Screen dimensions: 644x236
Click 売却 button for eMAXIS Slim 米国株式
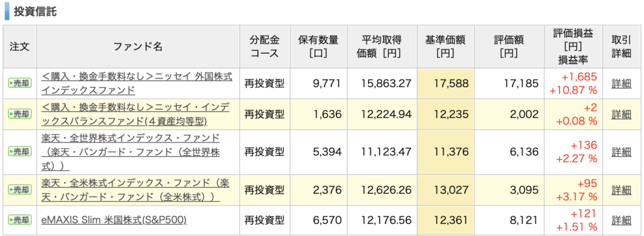[19, 220]
